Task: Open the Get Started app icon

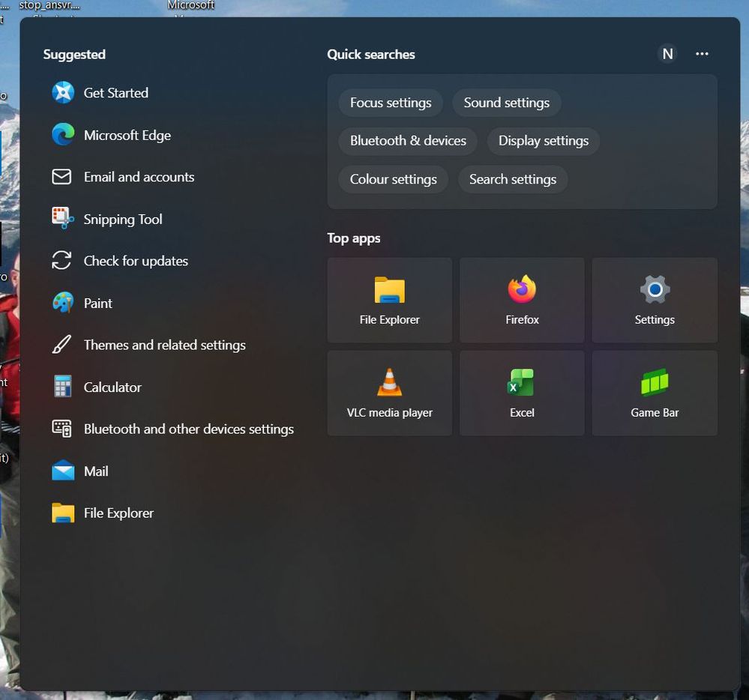Action: click(62, 93)
